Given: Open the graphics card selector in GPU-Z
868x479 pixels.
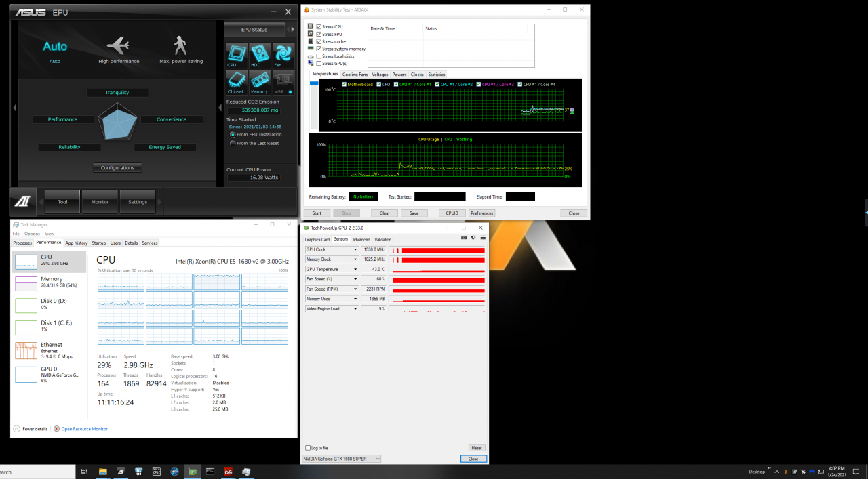Looking at the screenshot, I should click(x=342, y=458).
